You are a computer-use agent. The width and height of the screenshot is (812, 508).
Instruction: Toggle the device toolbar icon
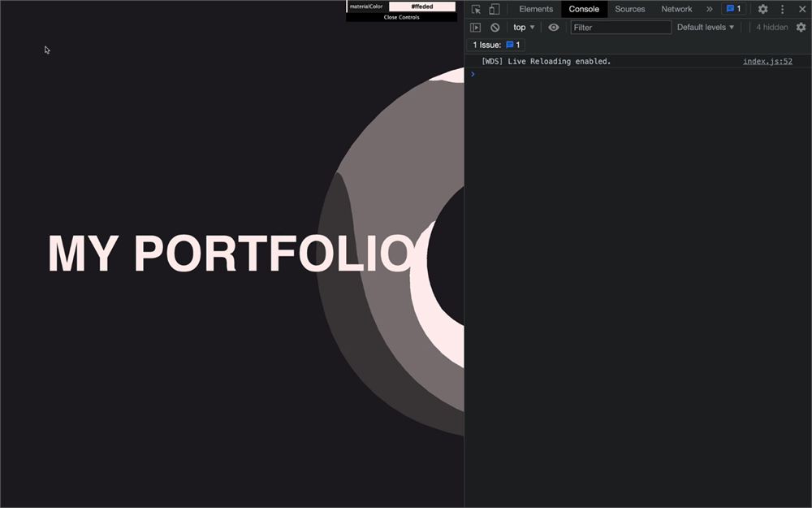click(x=495, y=9)
